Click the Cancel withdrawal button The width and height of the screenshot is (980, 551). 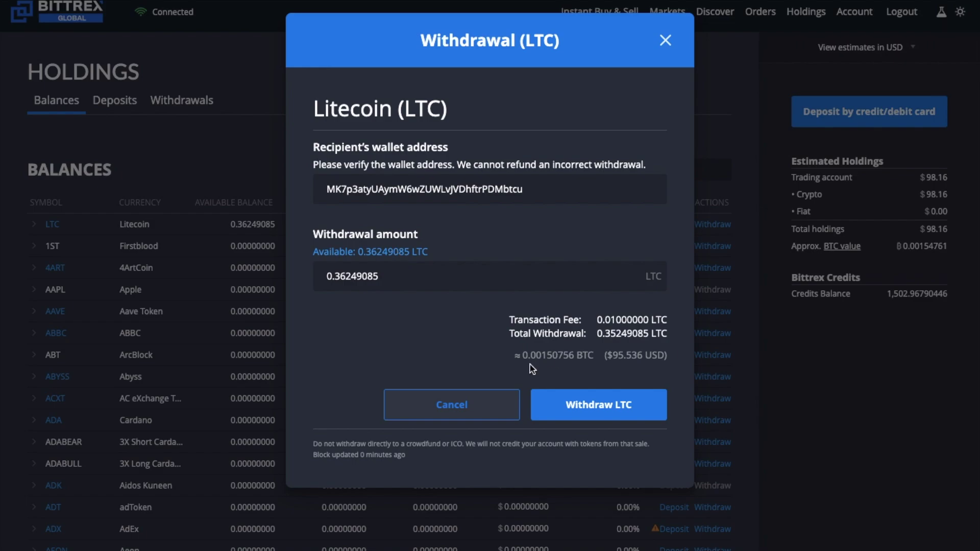(x=452, y=405)
